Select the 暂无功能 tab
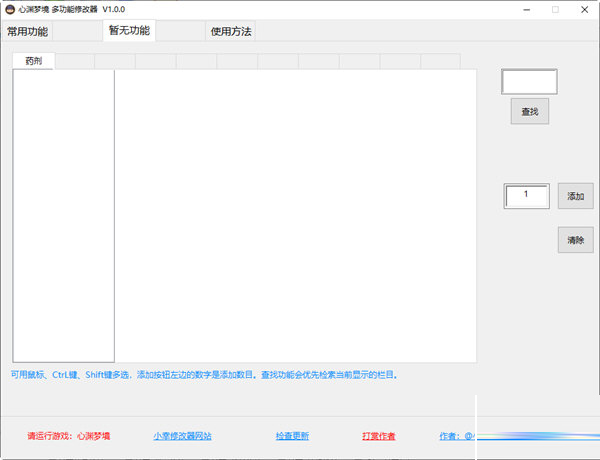This screenshot has width=600, height=460. pos(129,30)
